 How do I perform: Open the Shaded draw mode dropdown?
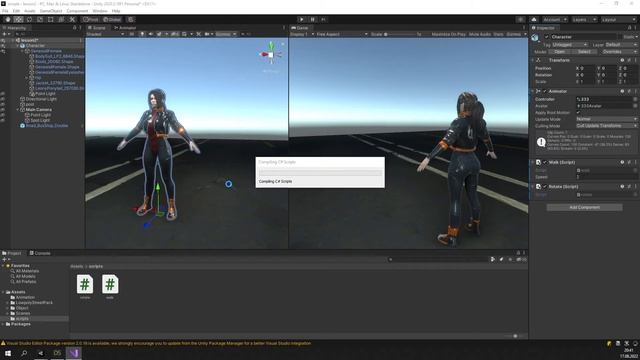tap(105, 34)
